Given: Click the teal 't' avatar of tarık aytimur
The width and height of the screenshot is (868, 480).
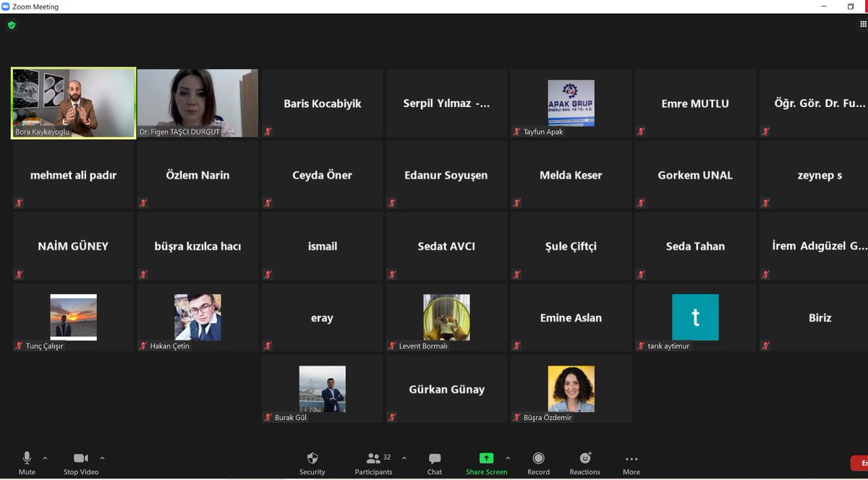Looking at the screenshot, I should (x=695, y=317).
